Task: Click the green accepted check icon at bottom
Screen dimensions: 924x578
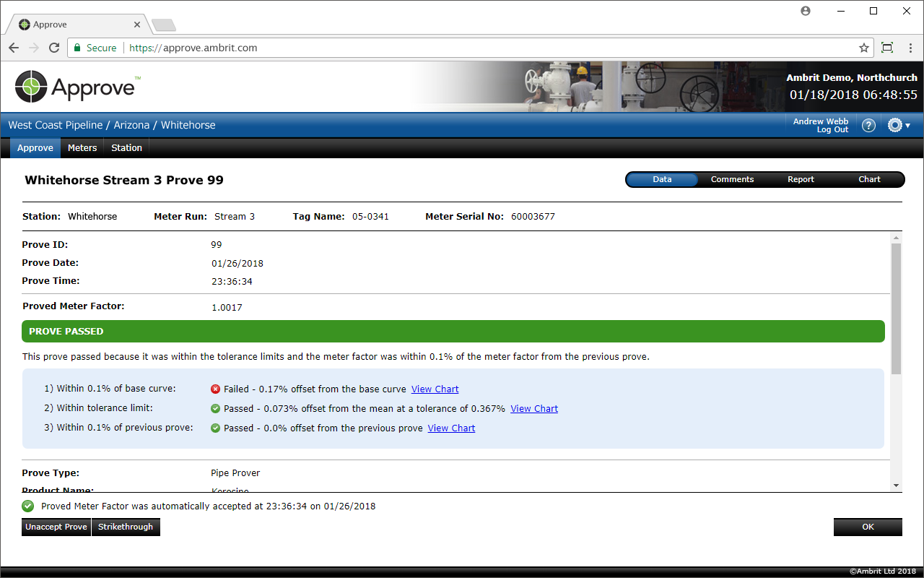Action: [28, 506]
